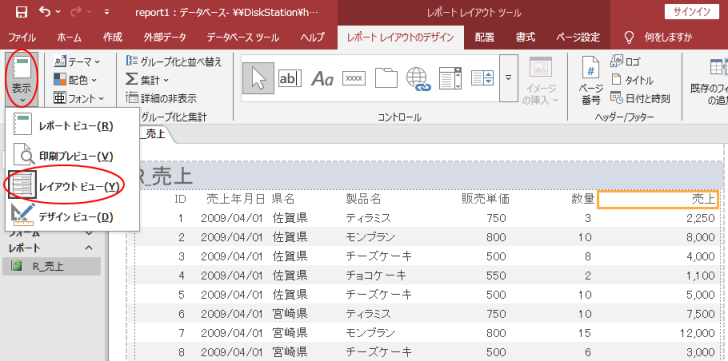
Task: Click the ページ番号 button
Action: [591, 81]
